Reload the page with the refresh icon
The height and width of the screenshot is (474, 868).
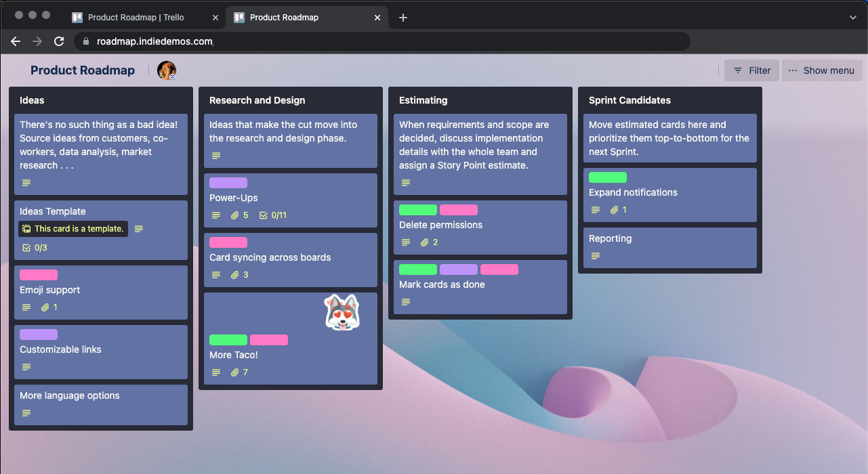59,41
